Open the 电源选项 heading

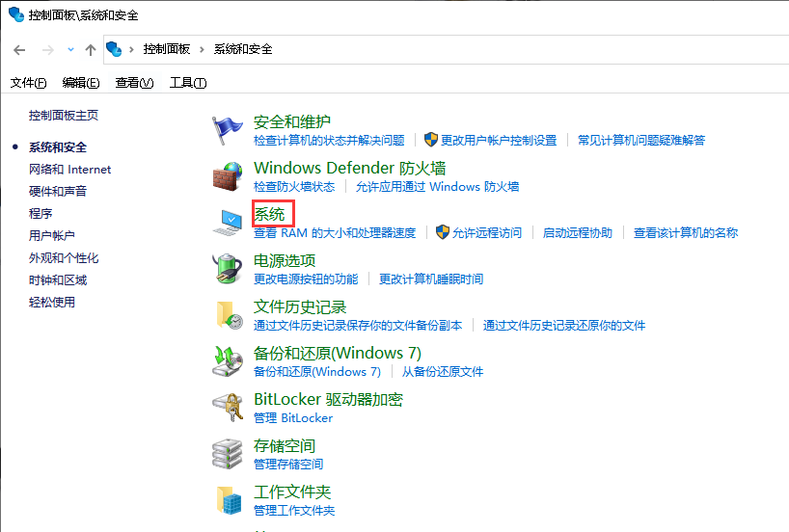285,260
